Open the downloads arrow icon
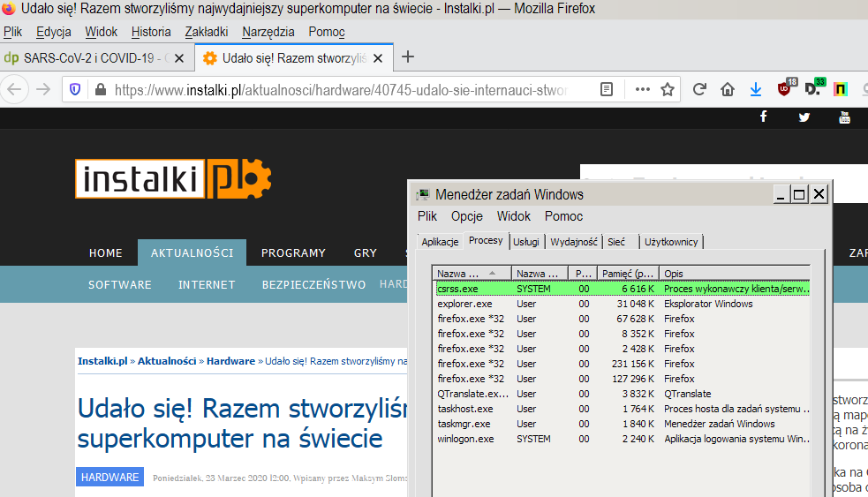Image resolution: width=868 pixels, height=497 pixels. [756, 89]
